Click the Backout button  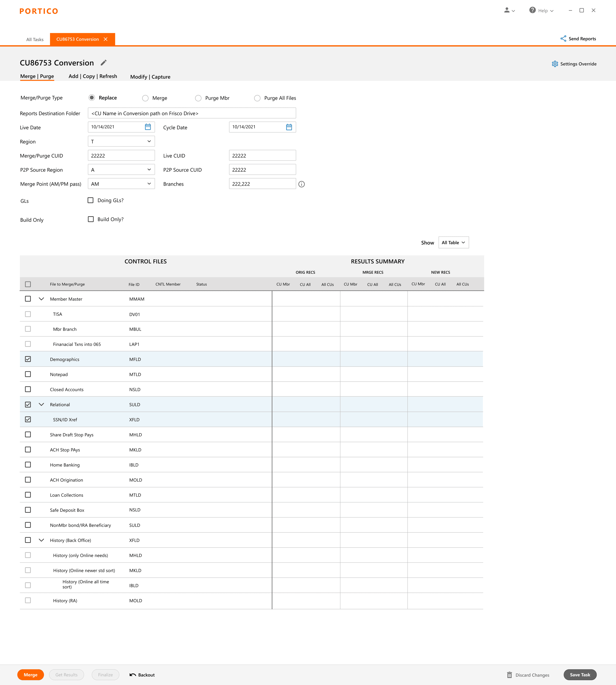tap(142, 675)
